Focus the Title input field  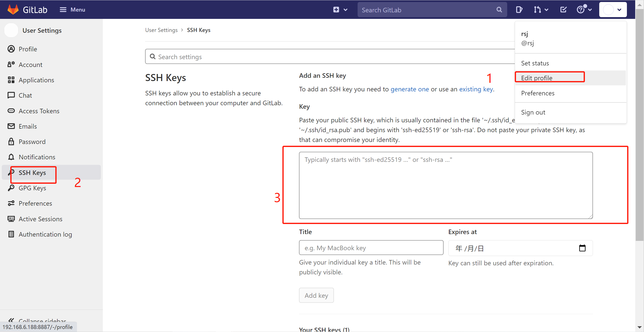(371, 248)
